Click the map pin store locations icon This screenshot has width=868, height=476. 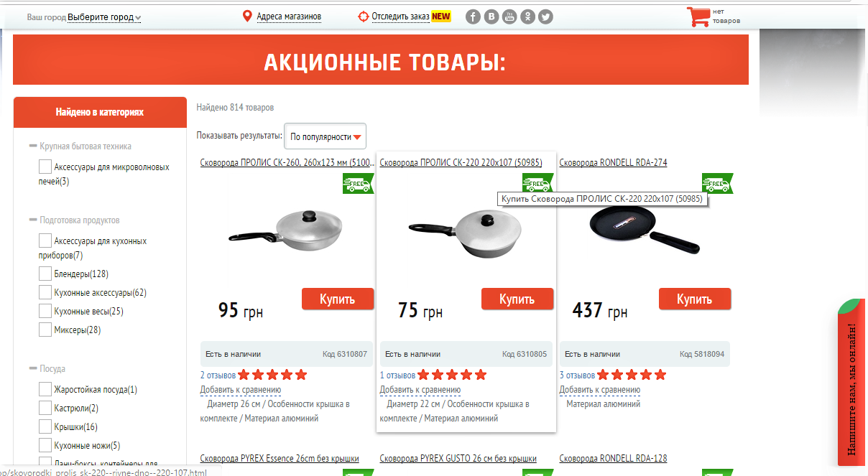pyautogui.click(x=247, y=17)
